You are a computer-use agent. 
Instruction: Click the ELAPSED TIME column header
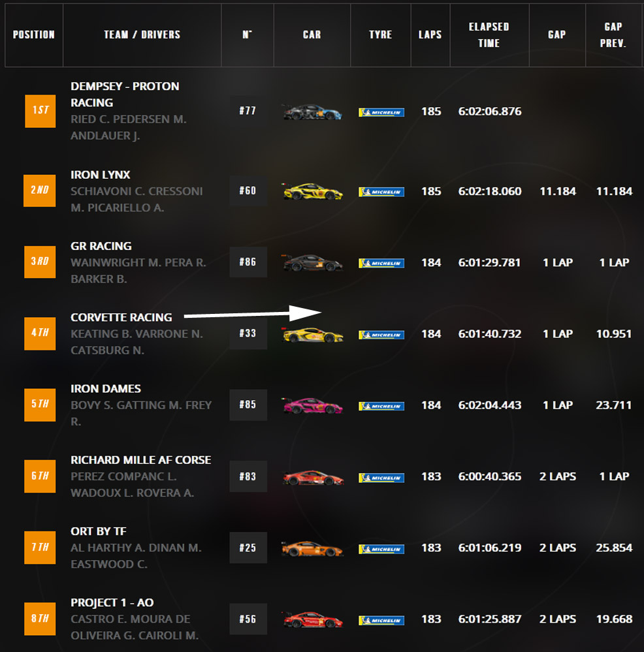489,35
